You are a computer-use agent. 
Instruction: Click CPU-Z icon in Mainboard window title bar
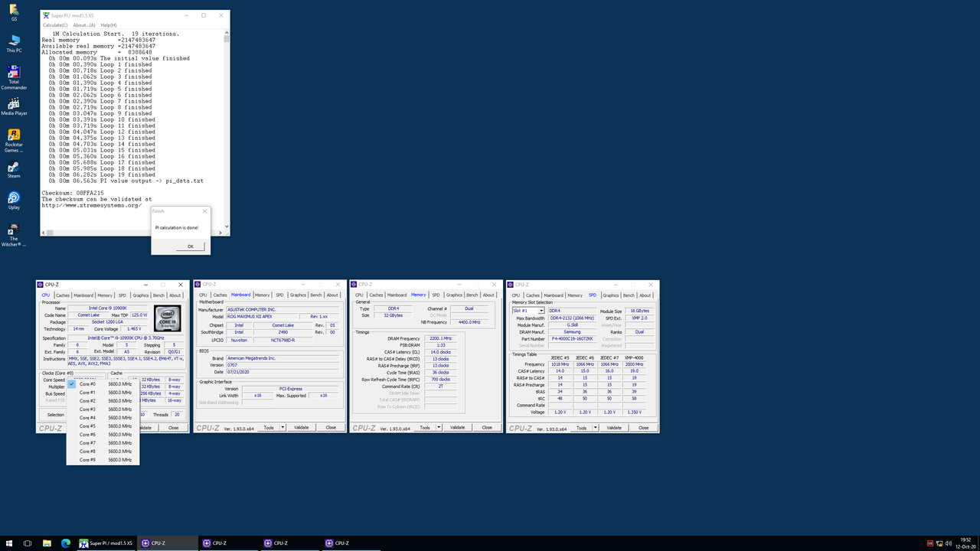coord(198,285)
